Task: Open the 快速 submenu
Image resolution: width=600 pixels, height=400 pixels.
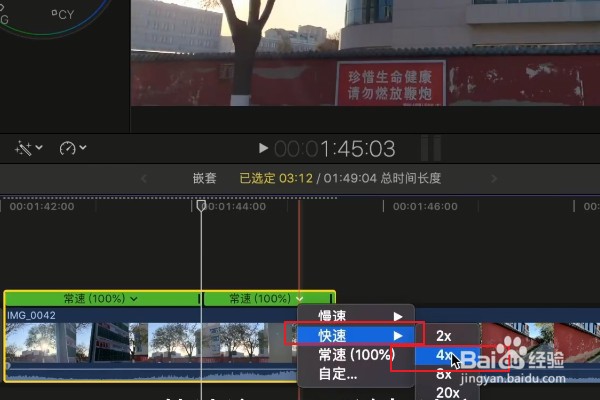Action: tap(356, 336)
